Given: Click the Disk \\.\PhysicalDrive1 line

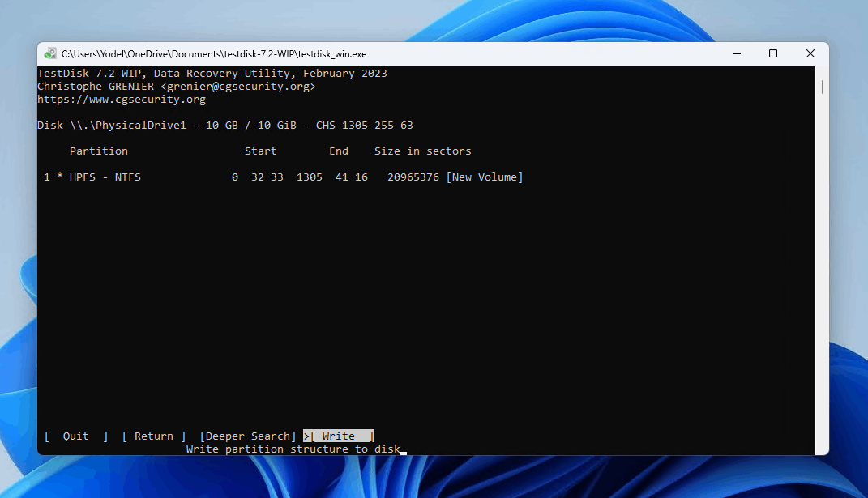Looking at the screenshot, I should point(224,125).
